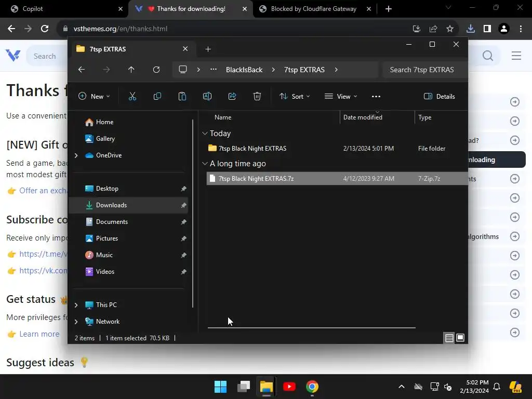532x399 pixels.
Task: Unpin Desktop using its pin icon
Action: (x=183, y=189)
